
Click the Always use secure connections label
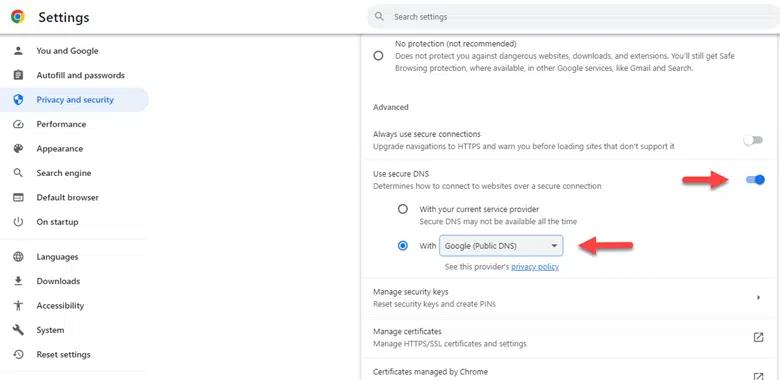(427, 134)
